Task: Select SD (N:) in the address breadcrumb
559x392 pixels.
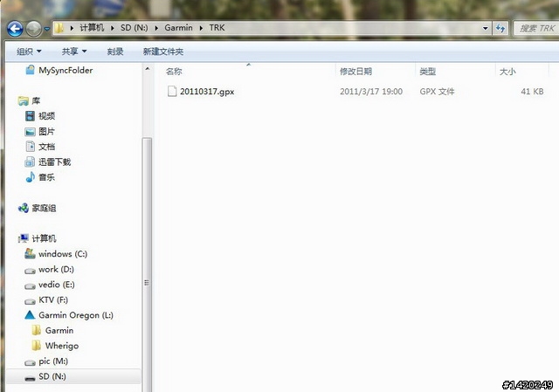Action: (134, 28)
